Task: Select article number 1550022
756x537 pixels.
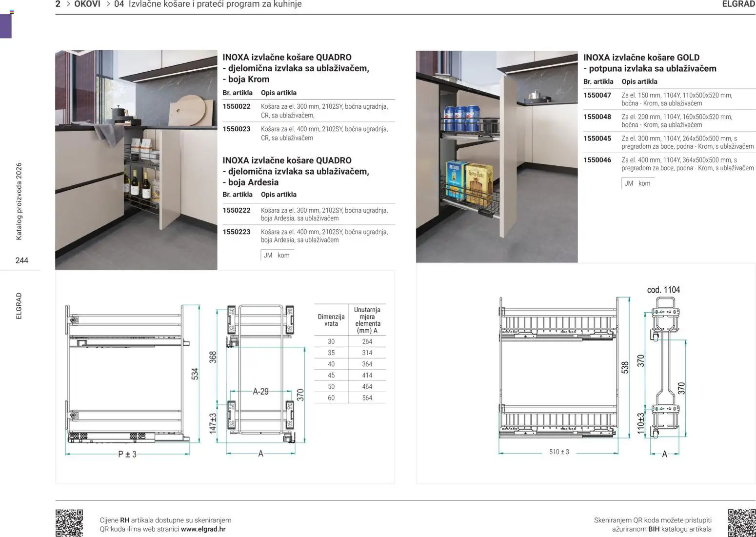Action: 236,106
